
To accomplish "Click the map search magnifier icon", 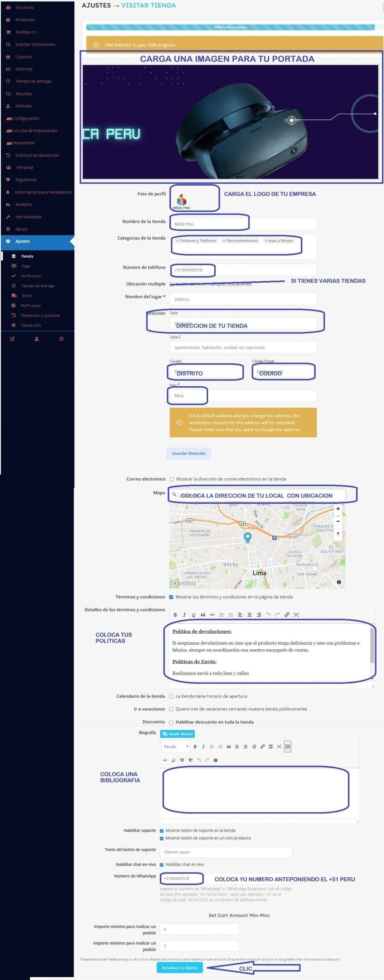I will [x=174, y=495].
